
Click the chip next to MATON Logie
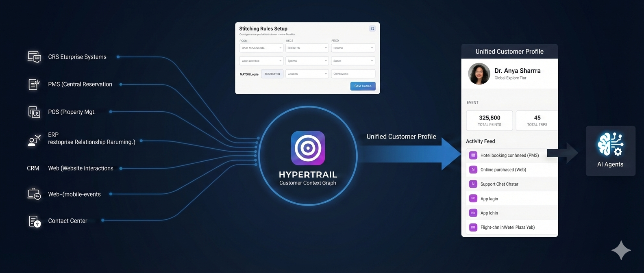tap(272, 74)
